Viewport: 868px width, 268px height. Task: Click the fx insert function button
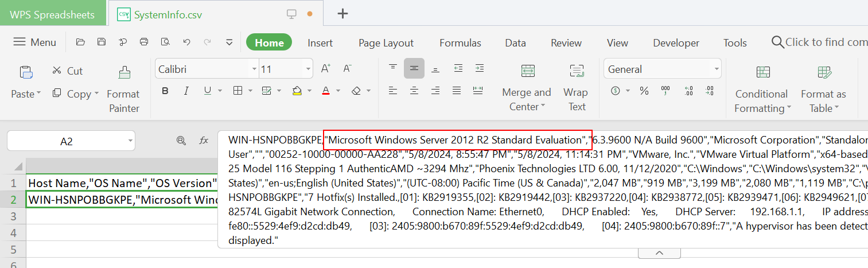click(204, 141)
